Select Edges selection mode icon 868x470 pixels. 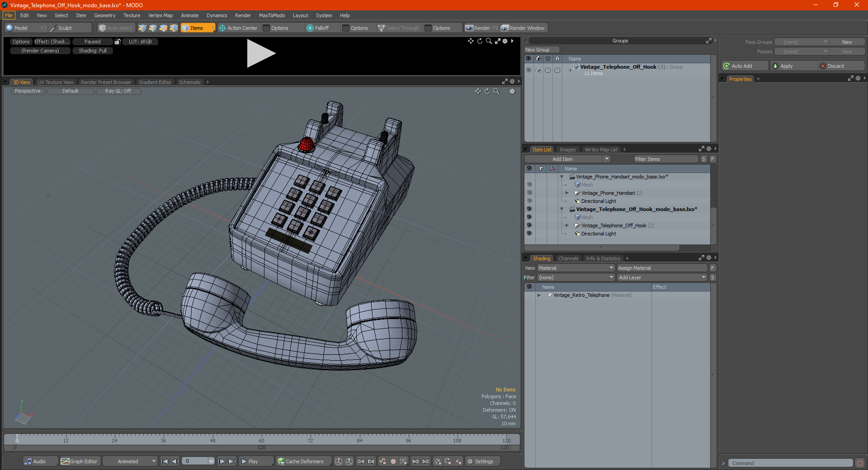click(153, 28)
